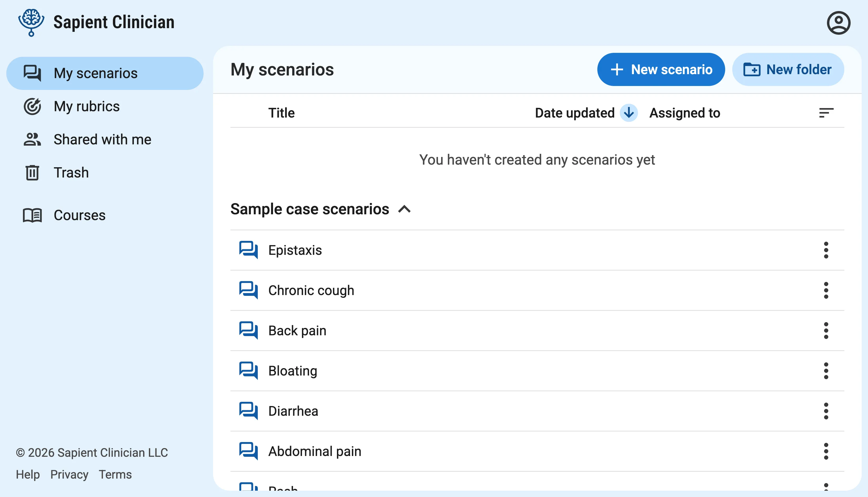Click the New folder button
Screen dimensions: 868x497
pos(788,69)
